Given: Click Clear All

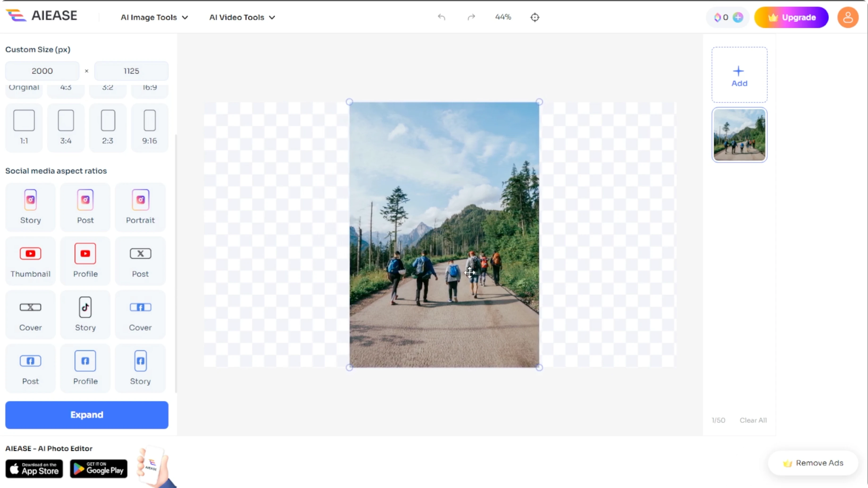Looking at the screenshot, I should click(753, 420).
